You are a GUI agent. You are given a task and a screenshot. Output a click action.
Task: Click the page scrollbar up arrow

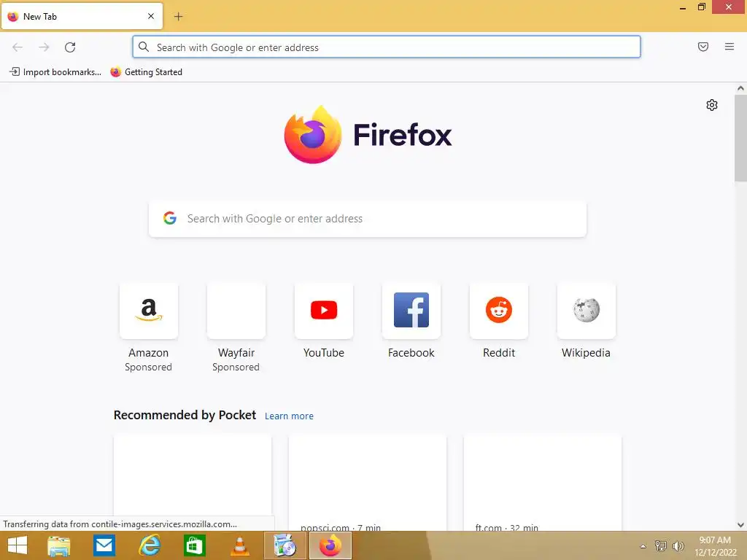740,88
